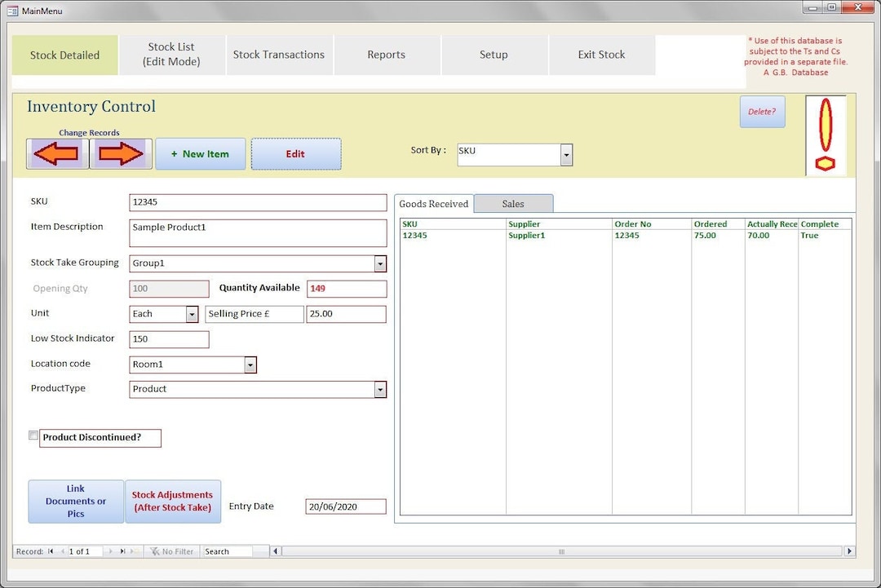Open the Unit dropdown showing Each
Screen dimensions: 881x588
pyautogui.click(x=193, y=314)
